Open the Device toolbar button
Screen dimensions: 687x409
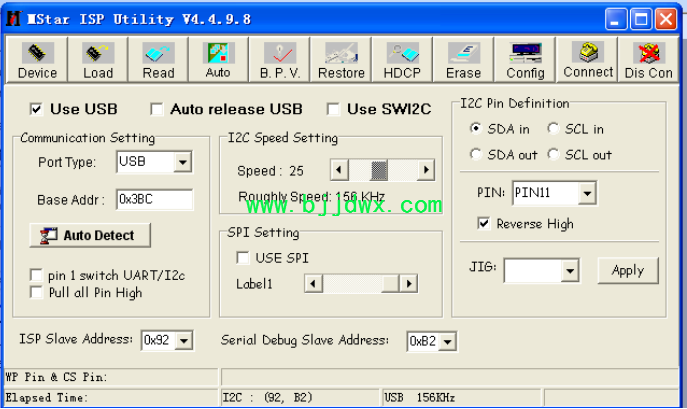pos(37,60)
